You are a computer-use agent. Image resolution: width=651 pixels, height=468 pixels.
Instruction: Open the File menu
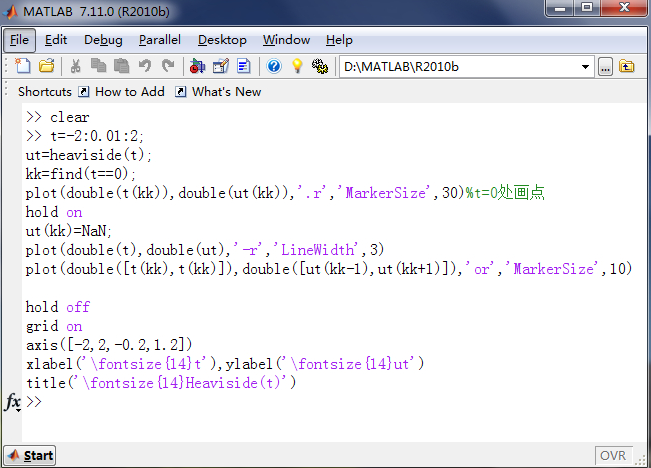19,40
